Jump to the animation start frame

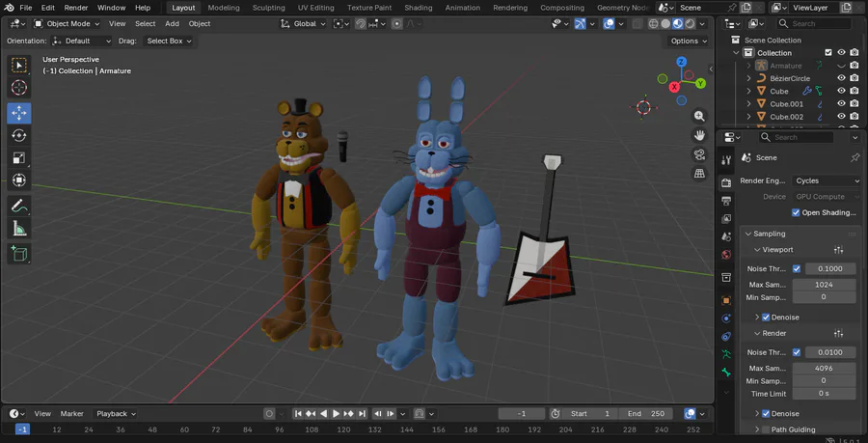(x=298, y=414)
